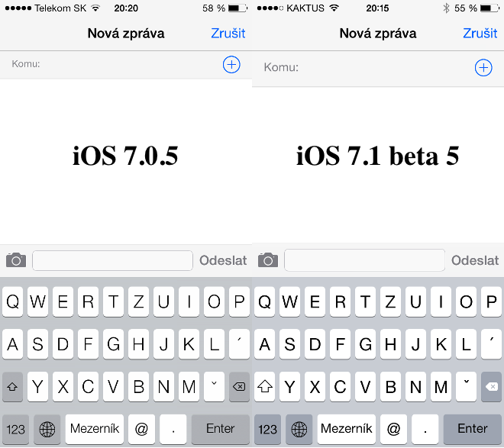
Task: Toggle shift on the iOS 7.1 beta 5 keyboard
Action: 267,387
